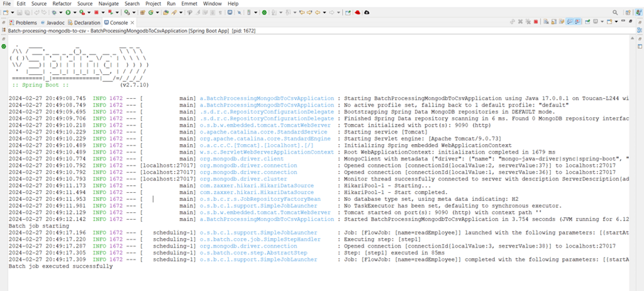
Task: Click the New Java Class green circle icon
Action: tap(151, 13)
